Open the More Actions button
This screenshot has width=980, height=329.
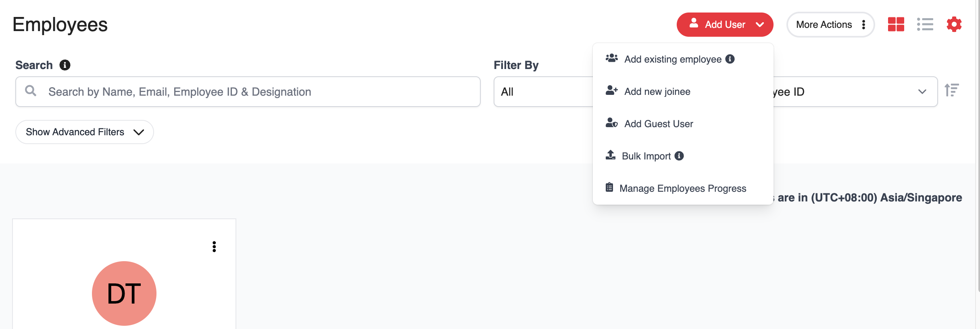tap(830, 25)
